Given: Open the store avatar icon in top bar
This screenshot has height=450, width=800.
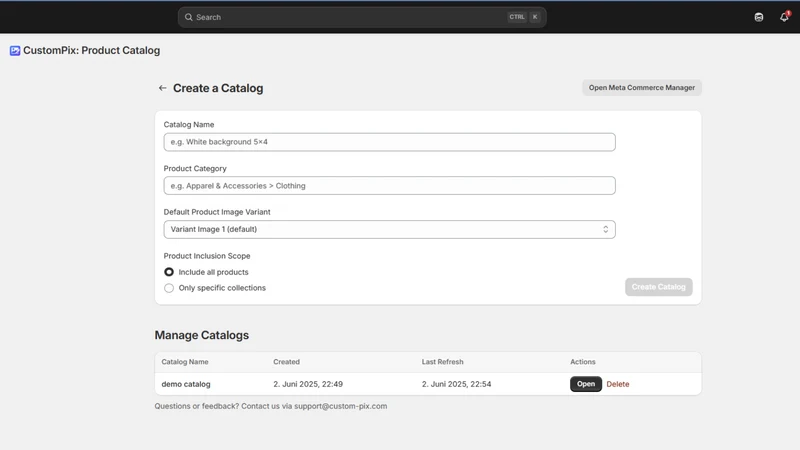Looking at the screenshot, I should click(759, 17).
